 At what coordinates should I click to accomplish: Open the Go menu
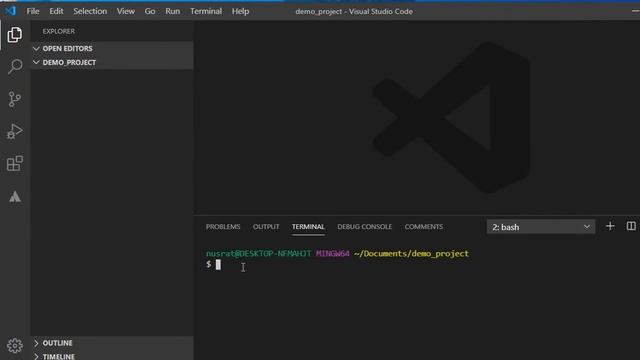tap(150, 11)
